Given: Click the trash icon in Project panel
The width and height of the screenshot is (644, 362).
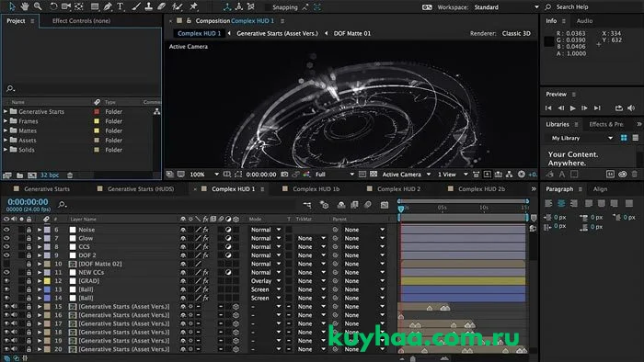Looking at the screenshot, I should pyautogui.click(x=70, y=175).
